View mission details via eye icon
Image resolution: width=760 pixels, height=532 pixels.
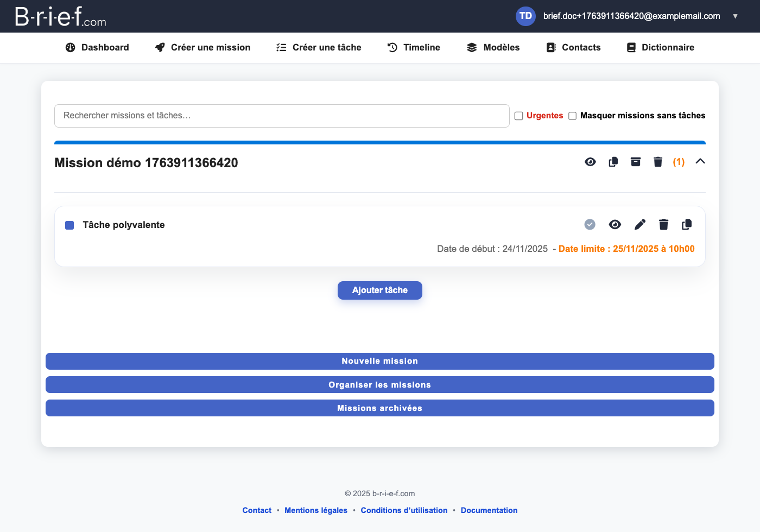click(591, 162)
